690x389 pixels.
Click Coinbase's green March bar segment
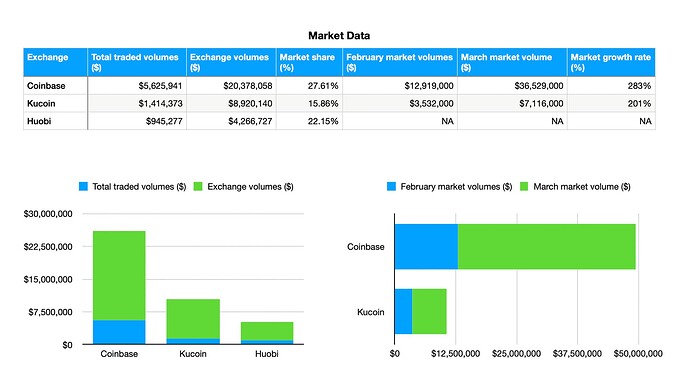point(547,246)
